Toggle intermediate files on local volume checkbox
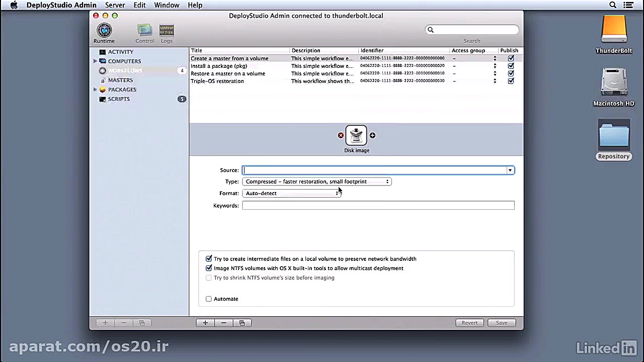Screen dimensions: 644x362 209,259
